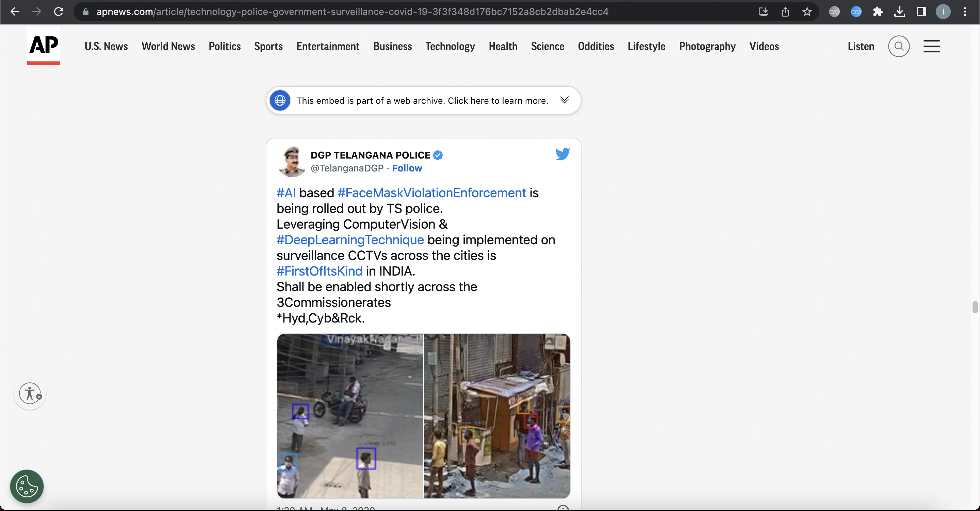Click the Twitter bird logo
This screenshot has width=980, height=511.
562,154
